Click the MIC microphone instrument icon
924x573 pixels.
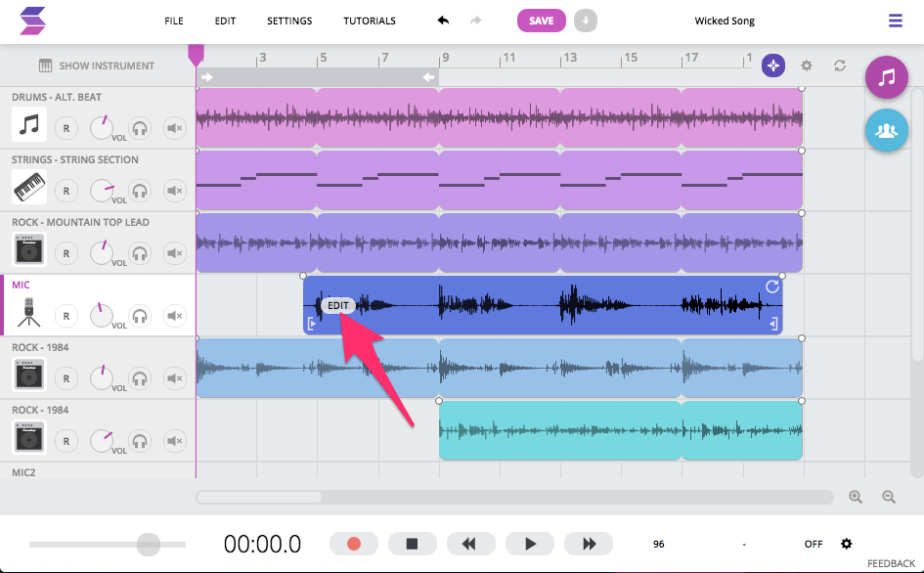(x=29, y=313)
